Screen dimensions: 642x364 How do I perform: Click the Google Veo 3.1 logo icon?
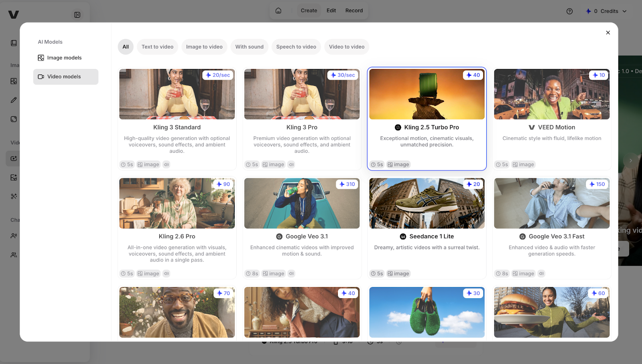[x=279, y=237]
